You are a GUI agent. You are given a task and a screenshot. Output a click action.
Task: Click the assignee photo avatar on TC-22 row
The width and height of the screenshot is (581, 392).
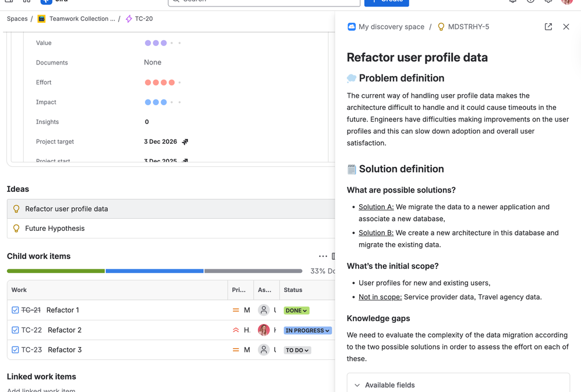[x=264, y=330]
